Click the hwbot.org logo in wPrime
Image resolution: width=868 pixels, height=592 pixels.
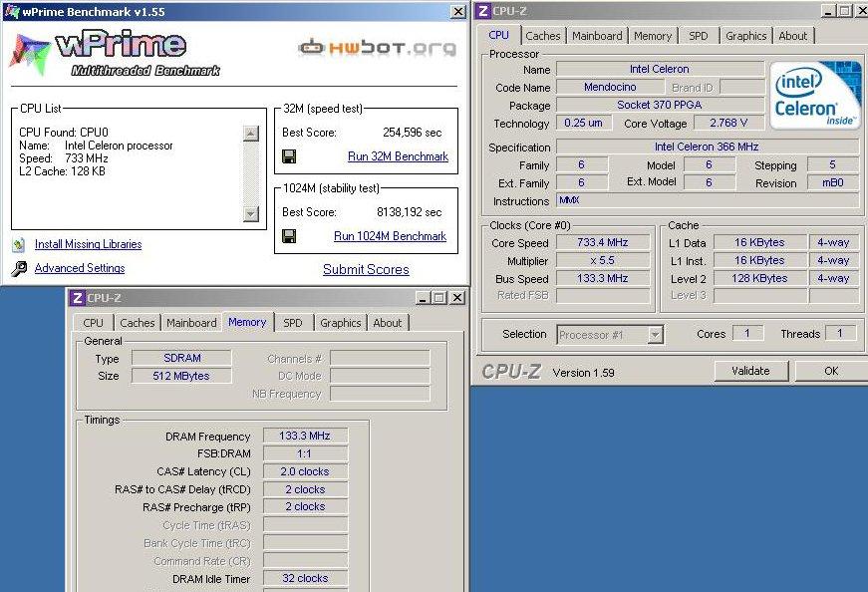pyautogui.click(x=378, y=48)
